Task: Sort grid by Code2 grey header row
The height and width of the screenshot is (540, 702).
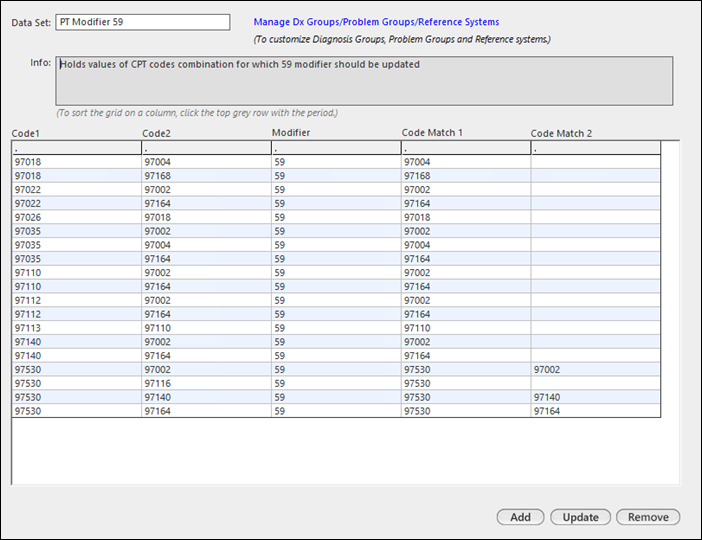Action: (206, 148)
